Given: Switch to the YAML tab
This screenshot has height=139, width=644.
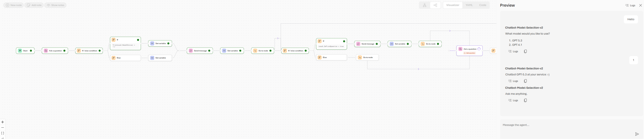Looking at the screenshot, I should point(469,5).
